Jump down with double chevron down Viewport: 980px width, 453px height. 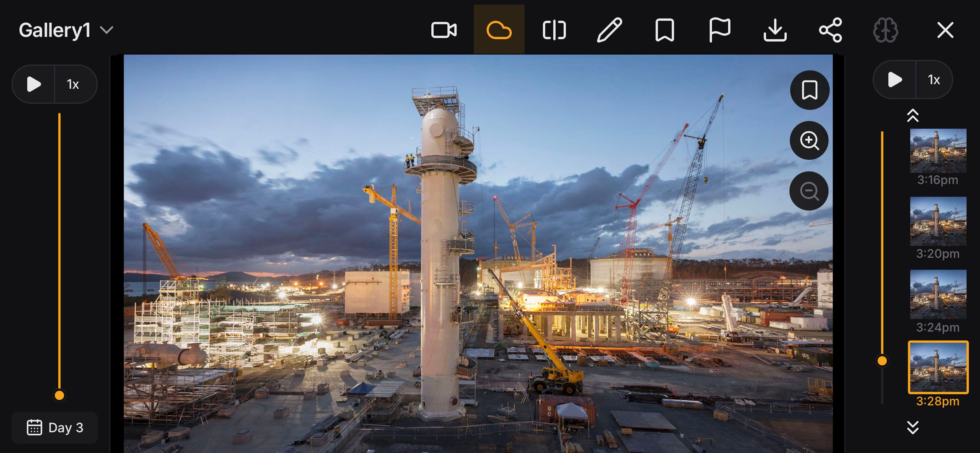(x=913, y=427)
